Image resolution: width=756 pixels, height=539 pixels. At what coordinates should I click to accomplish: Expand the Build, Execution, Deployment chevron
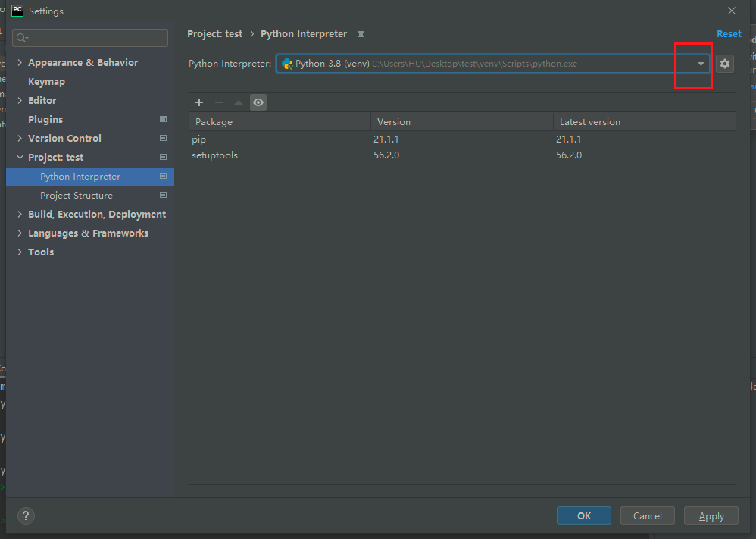coord(20,215)
